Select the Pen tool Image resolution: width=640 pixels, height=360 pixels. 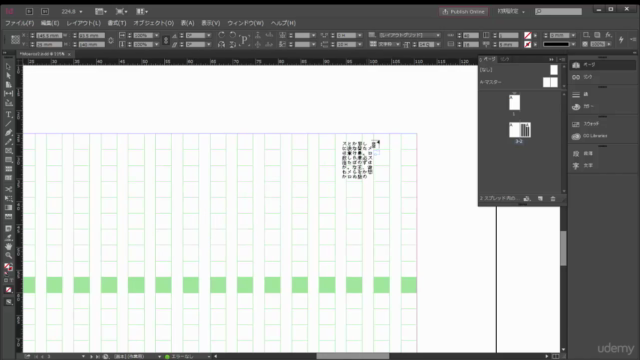[8, 133]
